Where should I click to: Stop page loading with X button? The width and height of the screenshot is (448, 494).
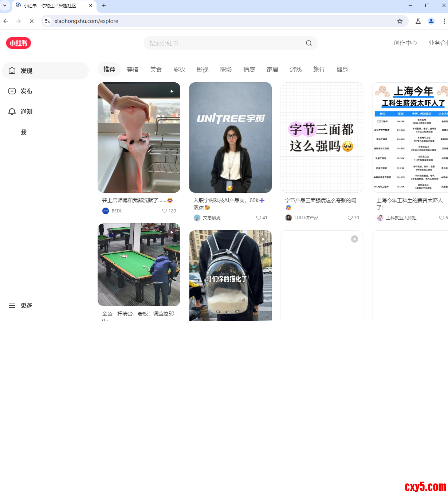tap(32, 21)
